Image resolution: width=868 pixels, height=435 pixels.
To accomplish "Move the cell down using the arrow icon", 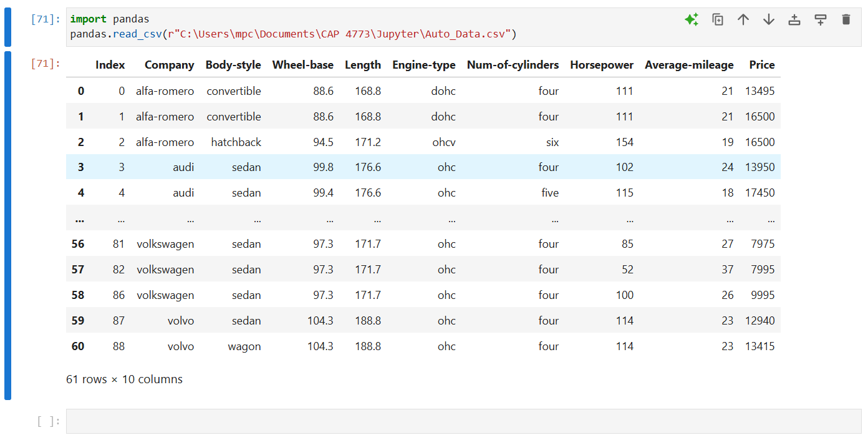I will coord(769,19).
